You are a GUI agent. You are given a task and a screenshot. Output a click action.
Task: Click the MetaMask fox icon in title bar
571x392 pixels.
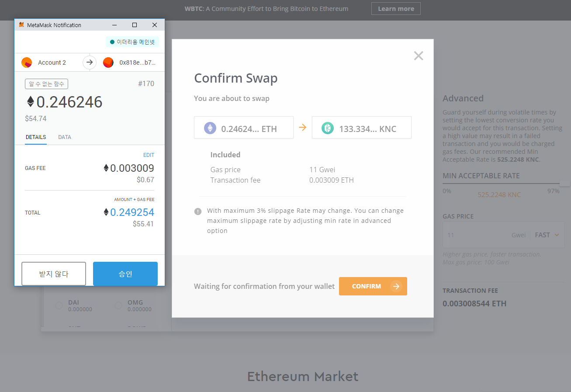(21, 25)
